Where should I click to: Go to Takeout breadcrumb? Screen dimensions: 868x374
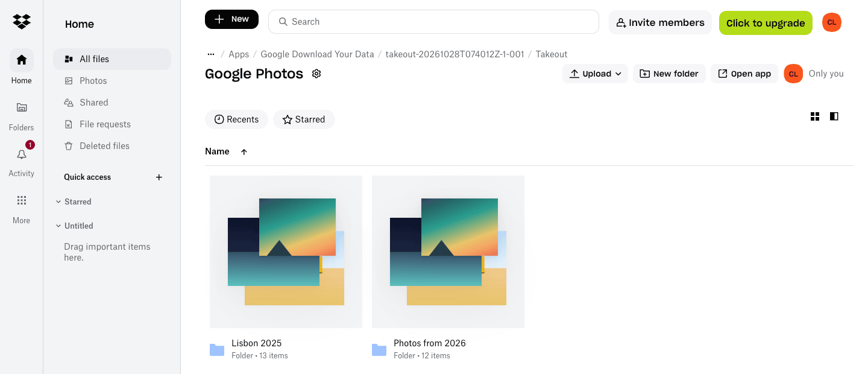[x=552, y=54]
